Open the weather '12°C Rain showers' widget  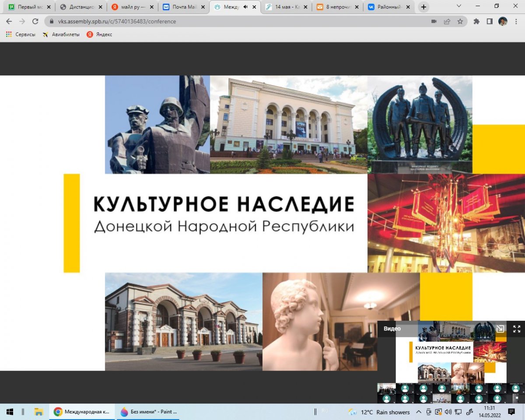379,412
